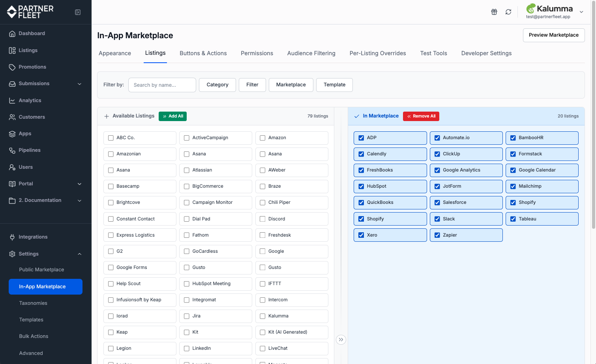Click the plus icon beside Available Listings
Screen dimensions: 596x364
[x=107, y=116]
